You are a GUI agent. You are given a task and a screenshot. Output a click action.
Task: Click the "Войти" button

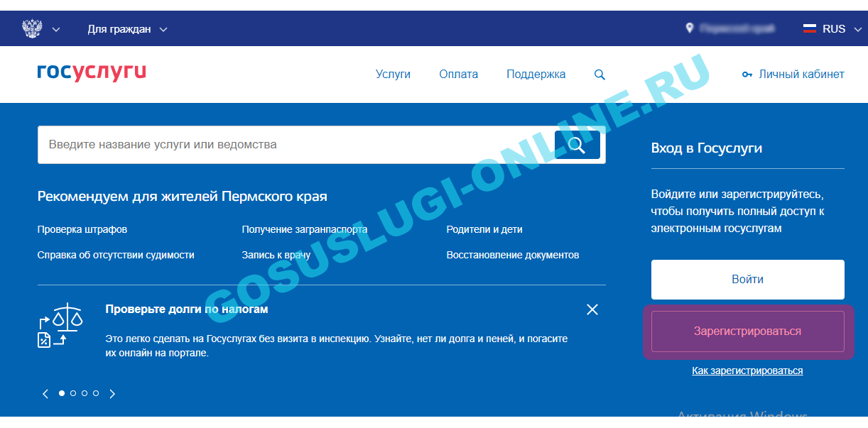click(747, 279)
